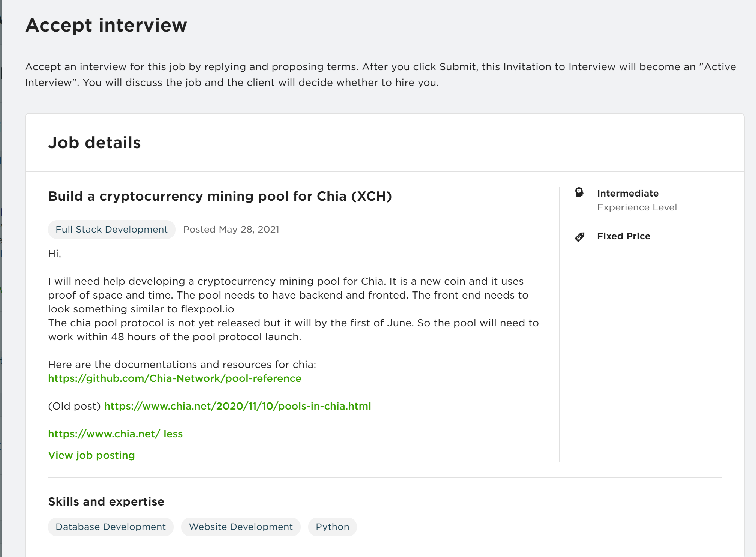Click the Job details section heading
Viewport: 756px width, 557px height.
[x=94, y=143]
